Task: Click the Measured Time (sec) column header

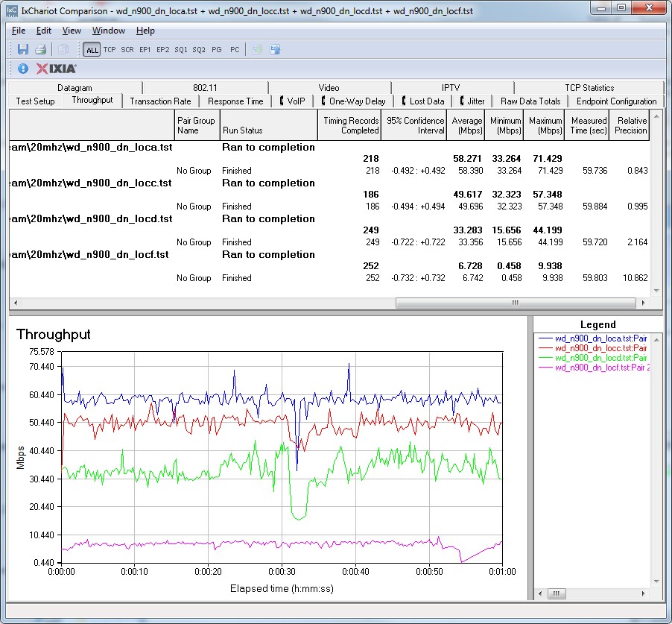Action: 587,125
